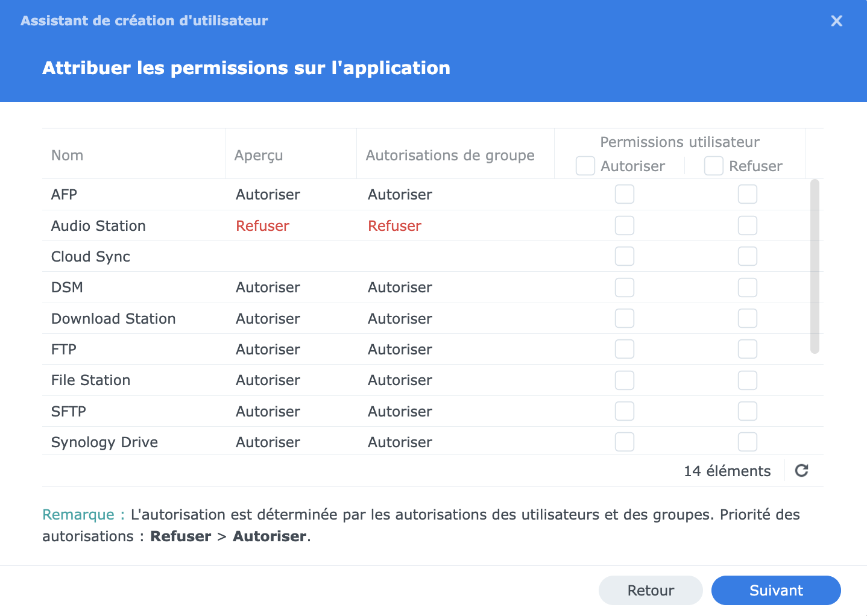Click the refresh icon beside 14 éléments
This screenshot has height=616, width=867.
[801, 471]
